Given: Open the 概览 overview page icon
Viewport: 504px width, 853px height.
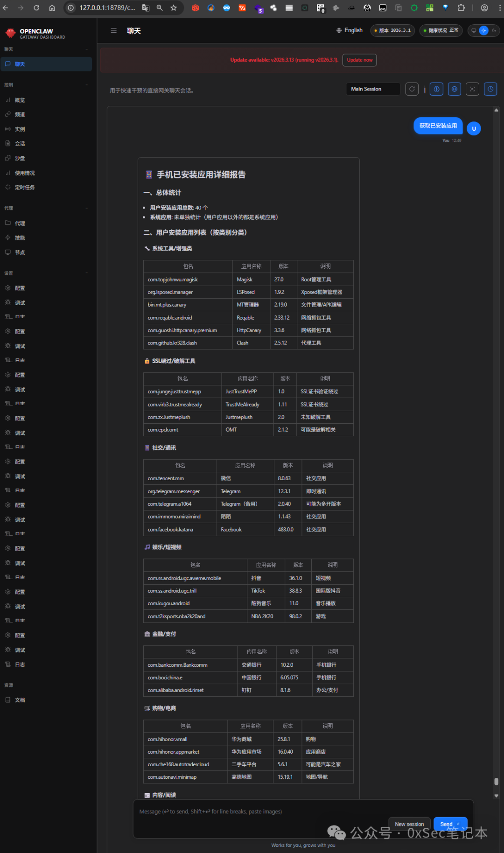Looking at the screenshot, I should tap(8, 100).
